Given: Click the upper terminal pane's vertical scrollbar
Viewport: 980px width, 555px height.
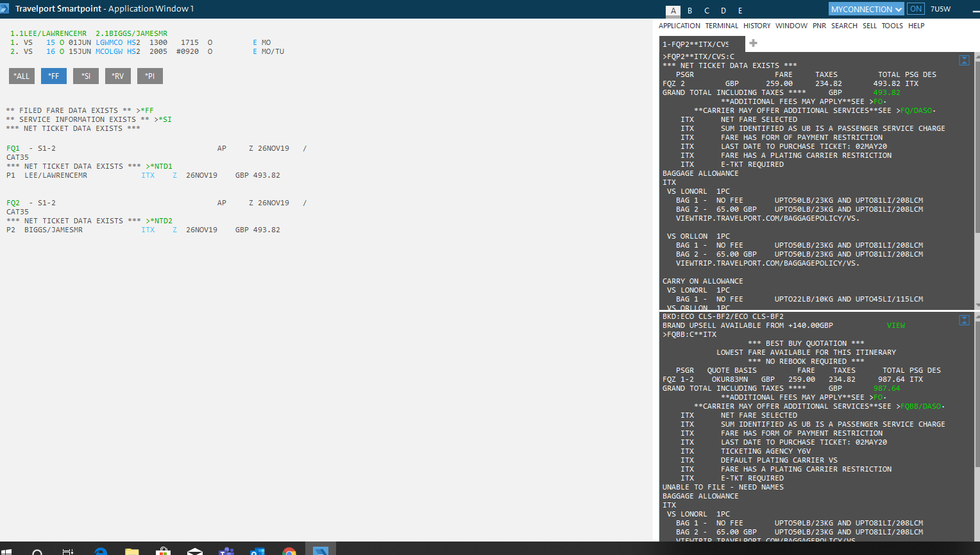Looking at the screenshot, I should [x=977, y=181].
